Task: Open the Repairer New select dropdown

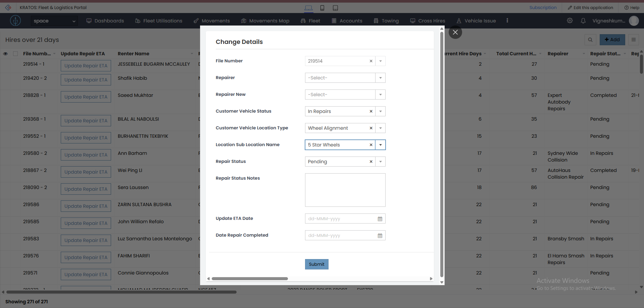Action: [x=345, y=95]
